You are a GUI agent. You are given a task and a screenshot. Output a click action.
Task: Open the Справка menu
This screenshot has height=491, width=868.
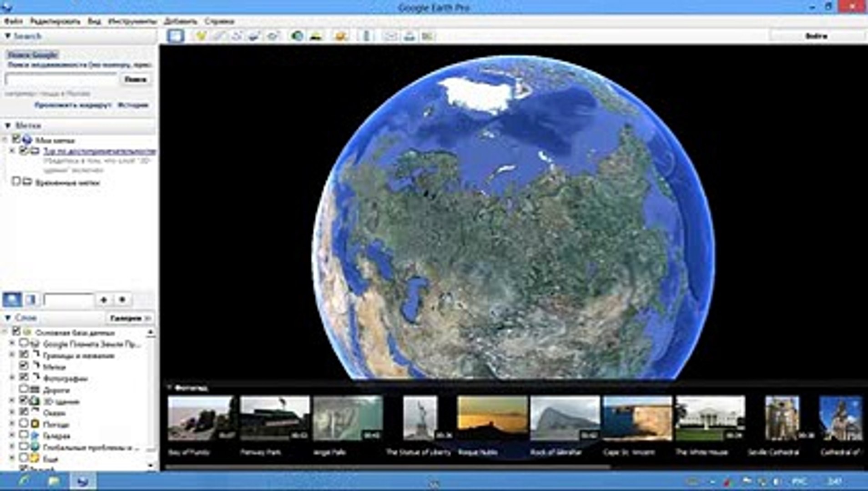pos(219,21)
